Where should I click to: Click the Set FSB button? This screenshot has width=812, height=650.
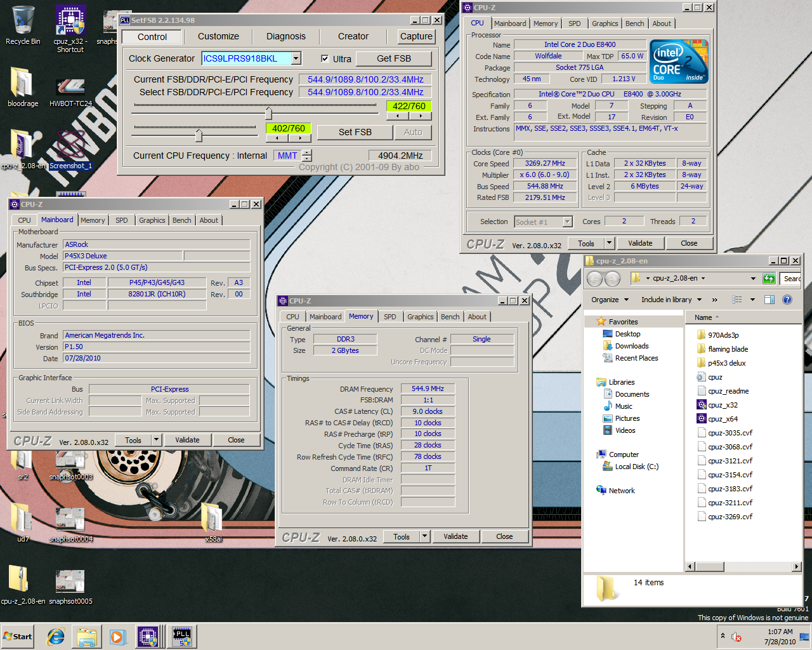(355, 132)
